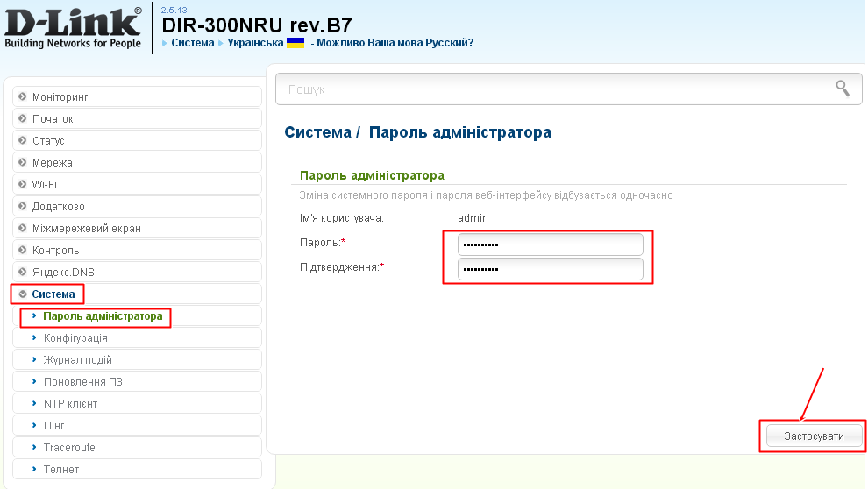Expand the Початок section arrow
The height and width of the screenshot is (489, 868).
click(x=22, y=118)
